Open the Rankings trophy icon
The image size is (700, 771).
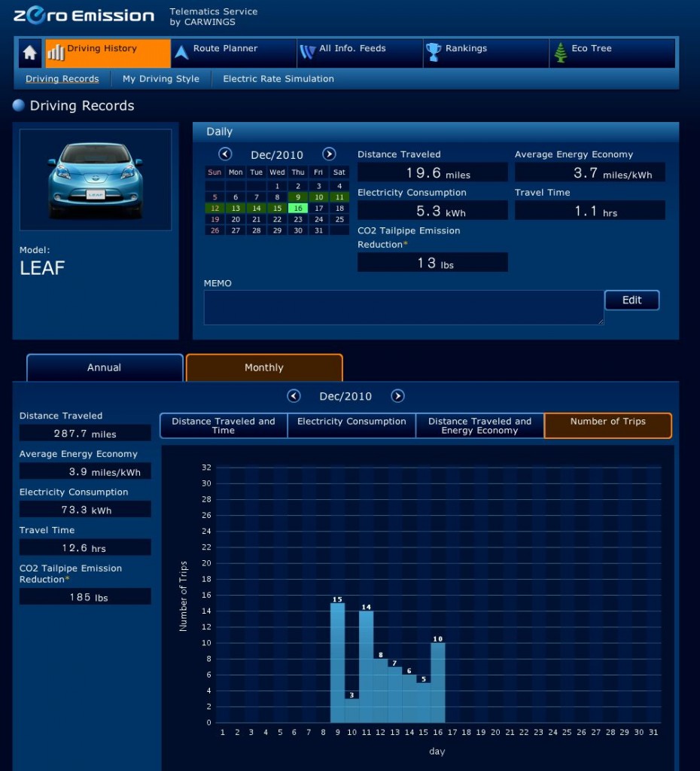[434, 52]
